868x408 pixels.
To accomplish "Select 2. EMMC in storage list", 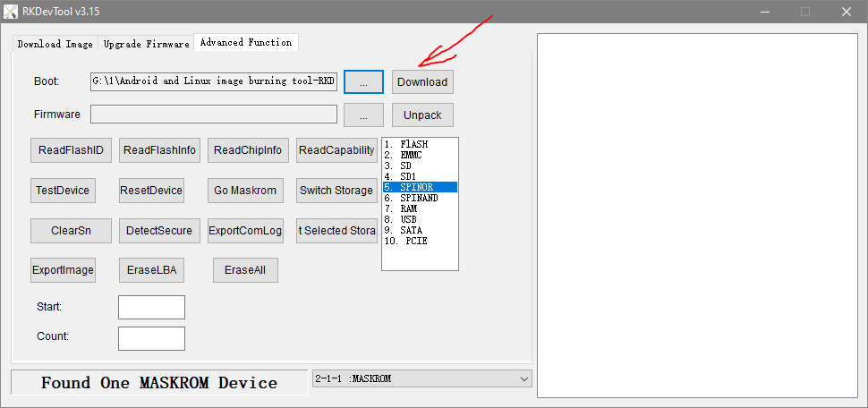I will pyautogui.click(x=420, y=155).
